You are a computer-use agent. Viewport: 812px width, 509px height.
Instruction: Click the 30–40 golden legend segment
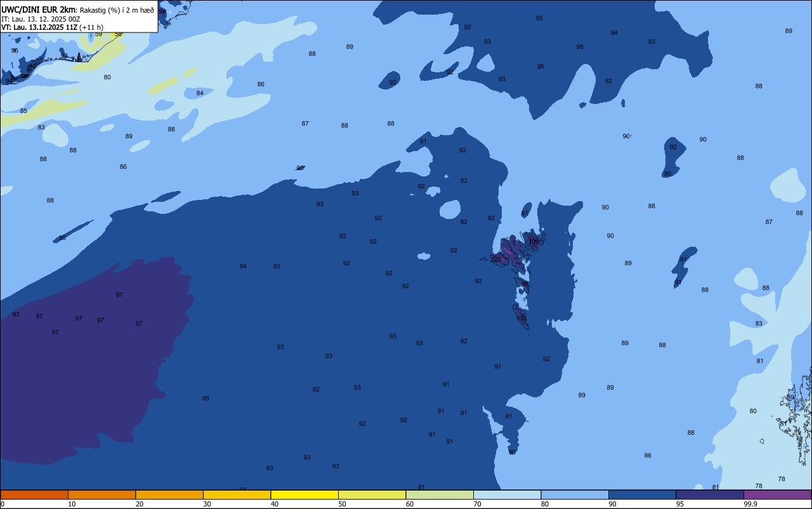point(237,494)
